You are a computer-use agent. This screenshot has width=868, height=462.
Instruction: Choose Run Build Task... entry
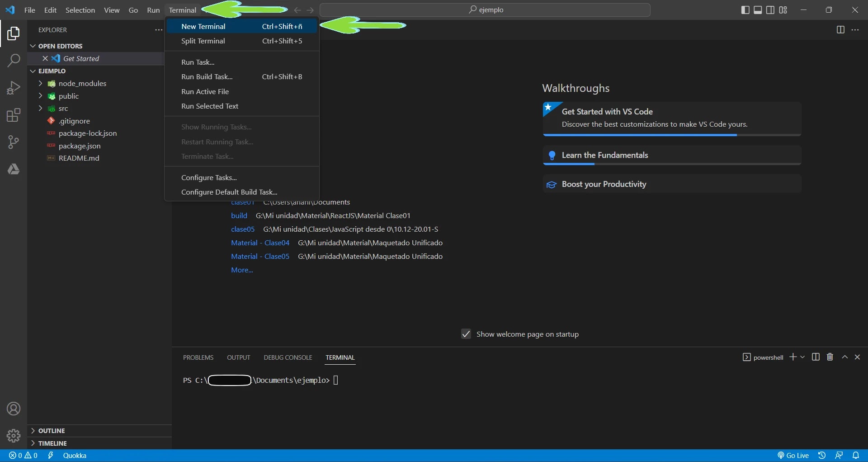click(x=242, y=76)
